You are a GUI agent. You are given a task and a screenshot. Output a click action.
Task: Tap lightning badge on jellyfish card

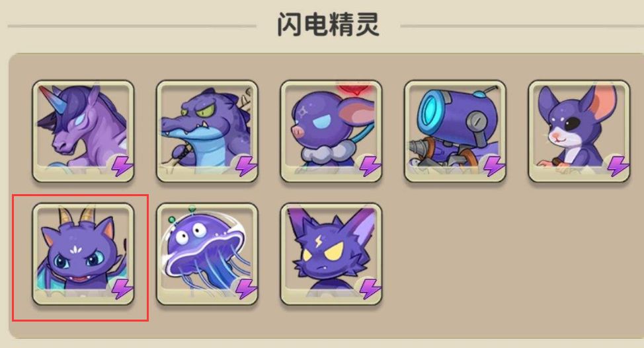coord(246,289)
